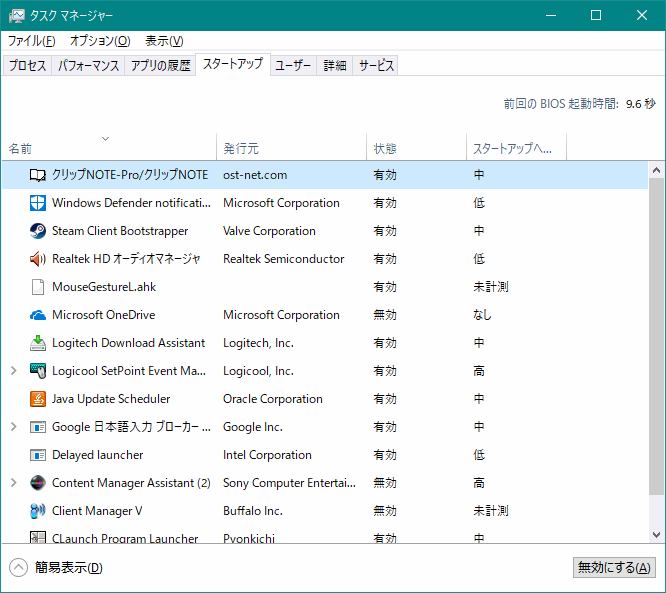Viewport: 666px width, 593px height.
Task: Select the Delayed launcher entry name
Action: [x=97, y=455]
